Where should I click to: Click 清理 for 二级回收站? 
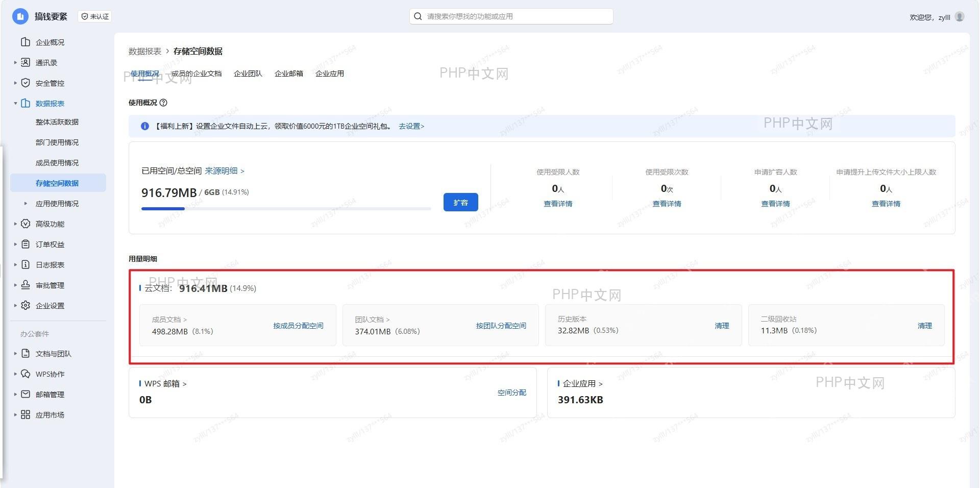(x=925, y=326)
